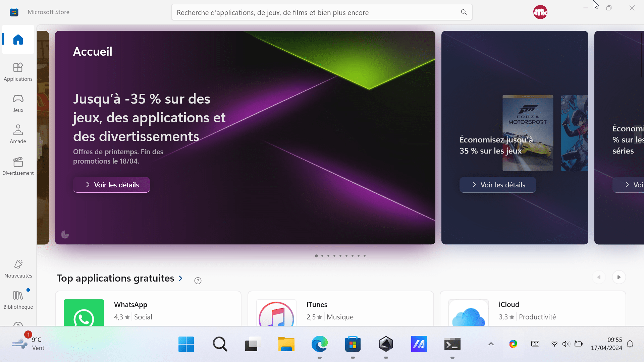Screen dimensions: 644x362
Task: Open the user profile avatar
Action: point(540,12)
